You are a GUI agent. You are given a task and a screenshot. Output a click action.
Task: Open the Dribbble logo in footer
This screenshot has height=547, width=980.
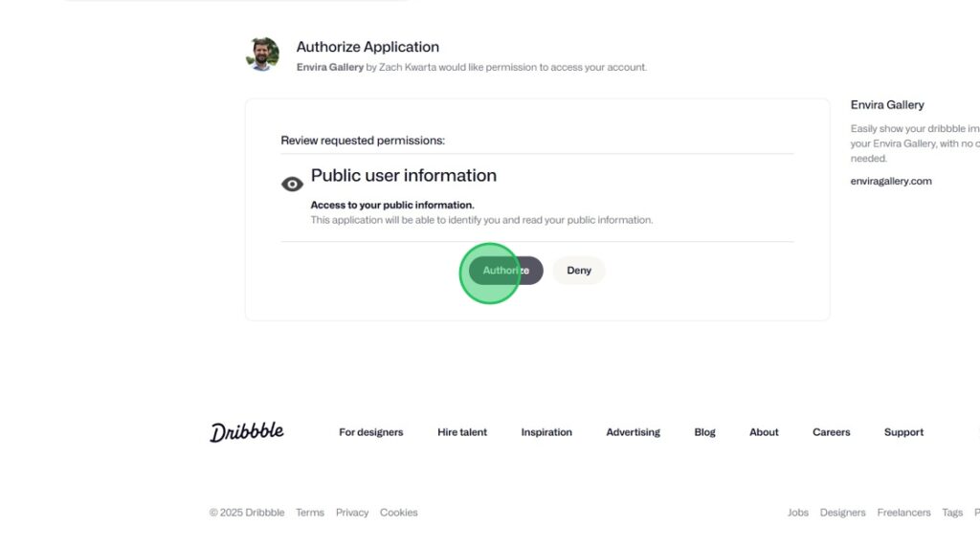pos(247,432)
